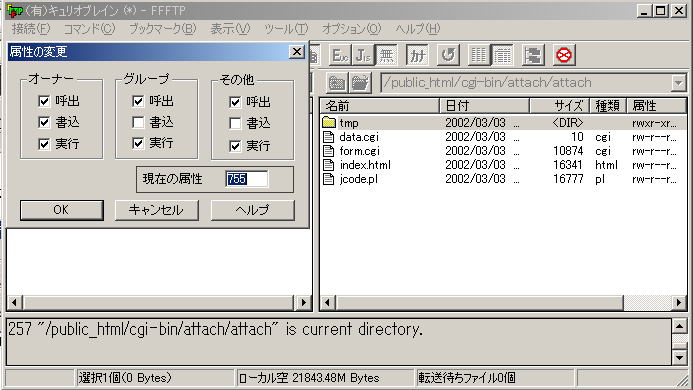Toggle owner 書込 (write) checkbox
Viewport: 693px width, 390px height.
(44, 122)
